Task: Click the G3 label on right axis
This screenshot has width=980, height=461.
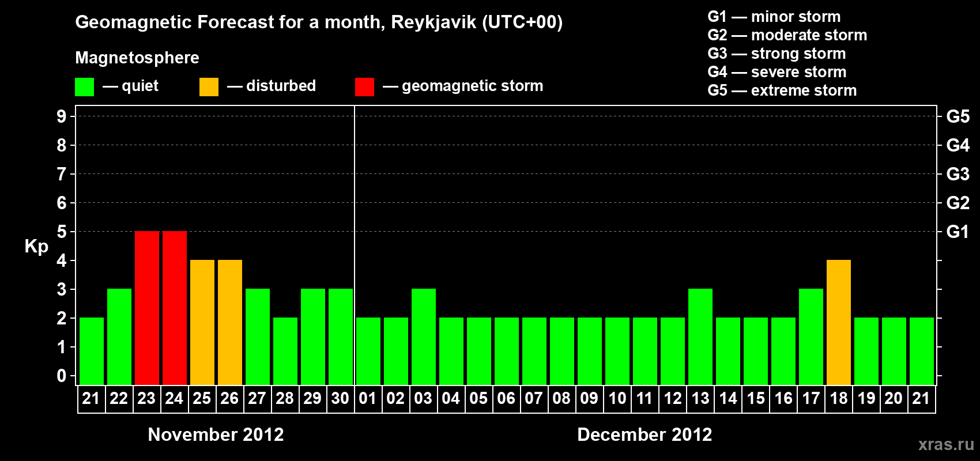Action: [x=958, y=174]
